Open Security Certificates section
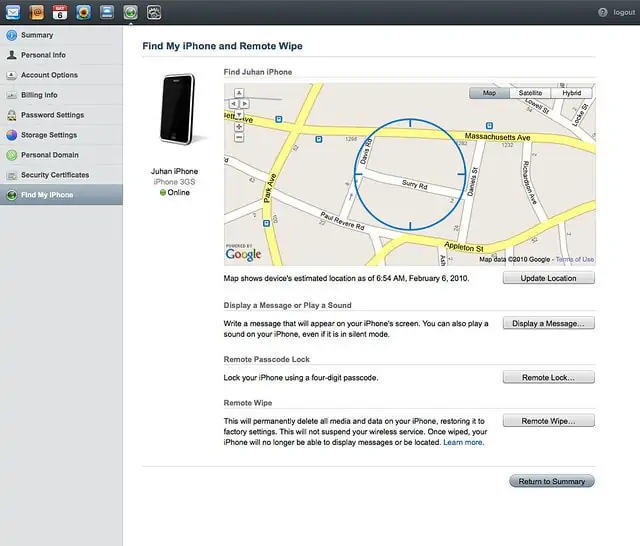The height and width of the screenshot is (546, 640). point(61,175)
